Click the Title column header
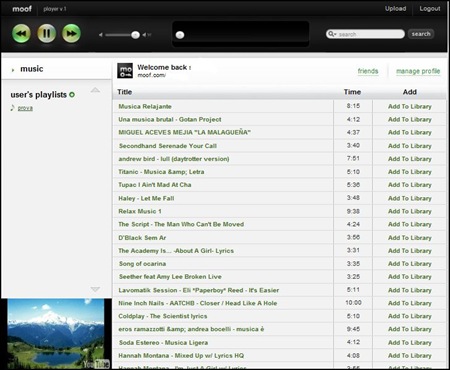450x370 pixels. click(x=125, y=92)
